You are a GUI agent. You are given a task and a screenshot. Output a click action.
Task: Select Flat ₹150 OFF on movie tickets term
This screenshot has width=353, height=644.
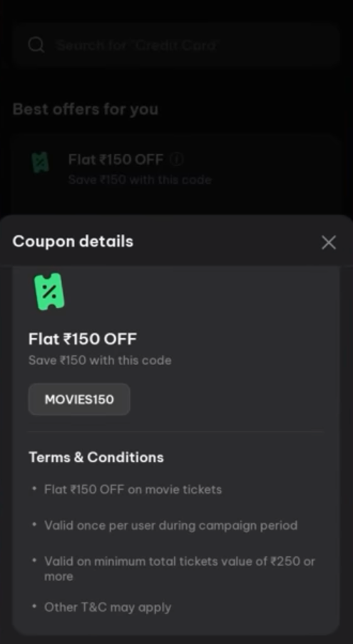[x=133, y=489]
